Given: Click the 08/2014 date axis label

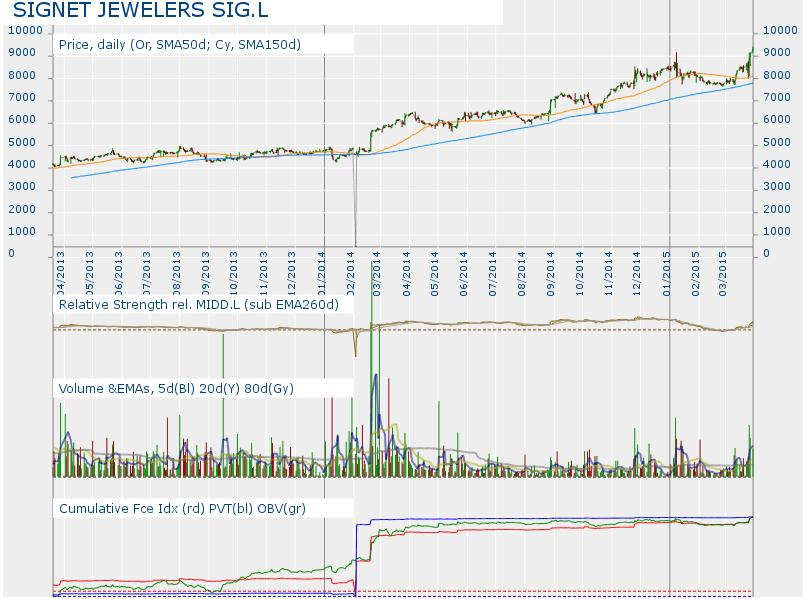Looking at the screenshot, I should pyautogui.click(x=522, y=274).
